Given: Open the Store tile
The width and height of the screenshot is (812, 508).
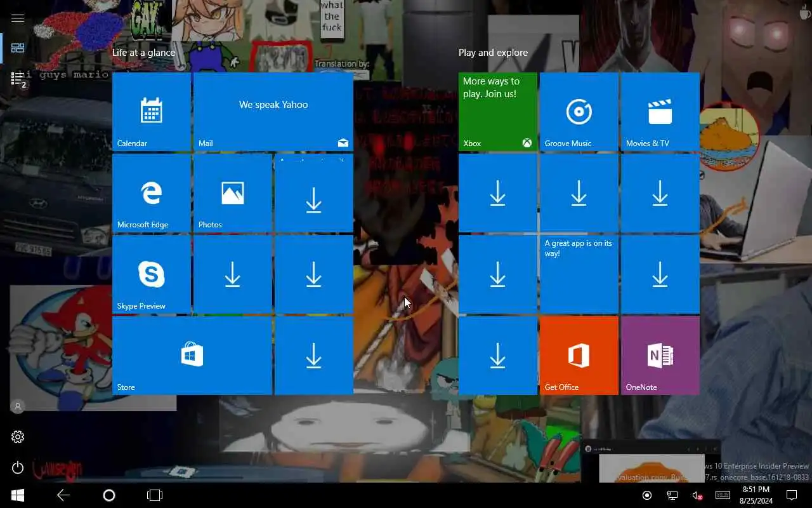Looking at the screenshot, I should pyautogui.click(x=192, y=356).
